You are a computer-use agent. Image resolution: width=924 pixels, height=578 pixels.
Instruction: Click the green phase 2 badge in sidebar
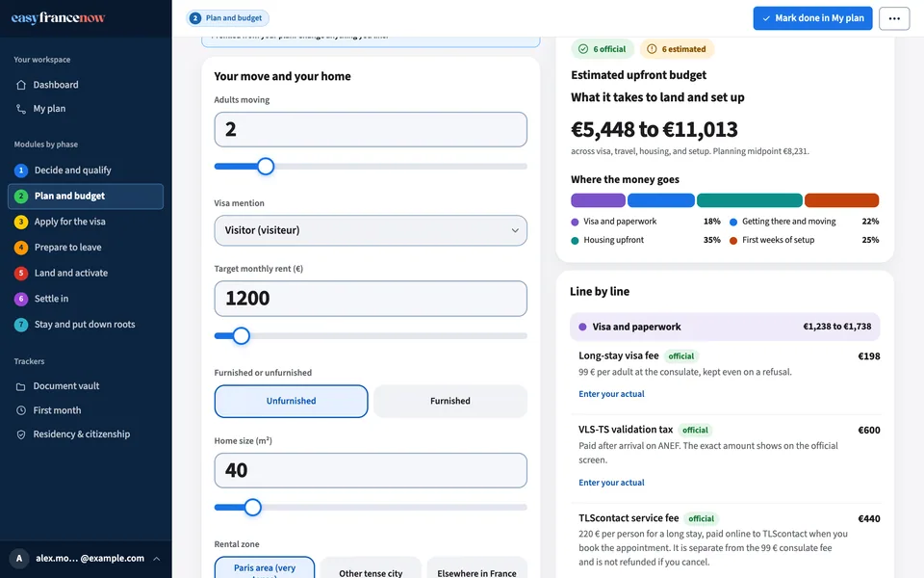click(21, 197)
